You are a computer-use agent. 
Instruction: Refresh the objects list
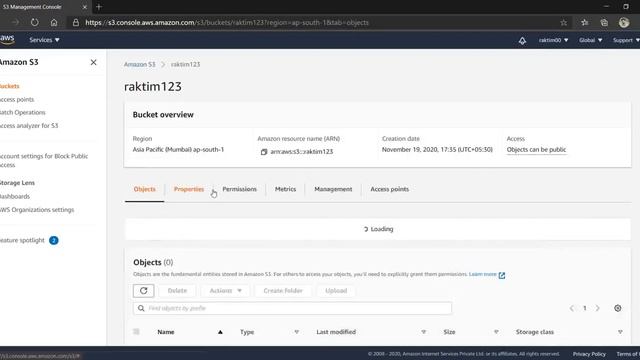click(x=144, y=291)
